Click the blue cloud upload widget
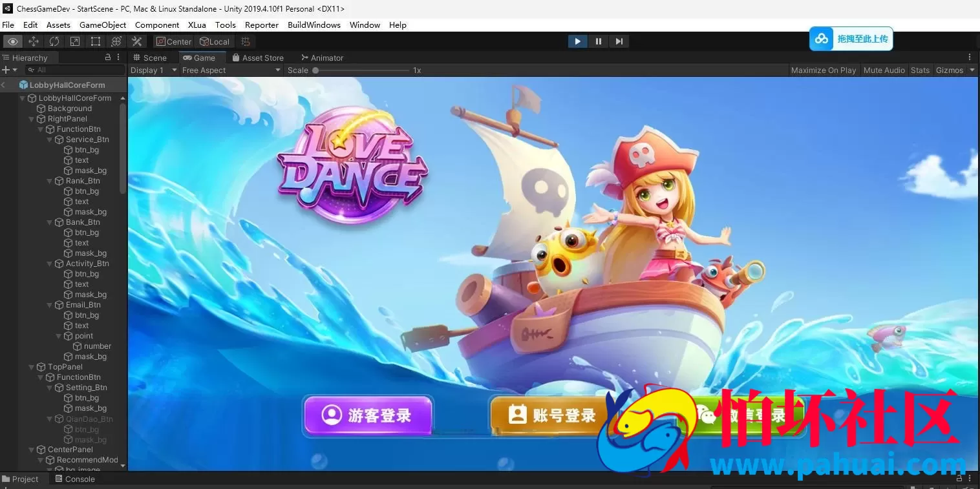The width and height of the screenshot is (980, 489). click(x=851, y=39)
